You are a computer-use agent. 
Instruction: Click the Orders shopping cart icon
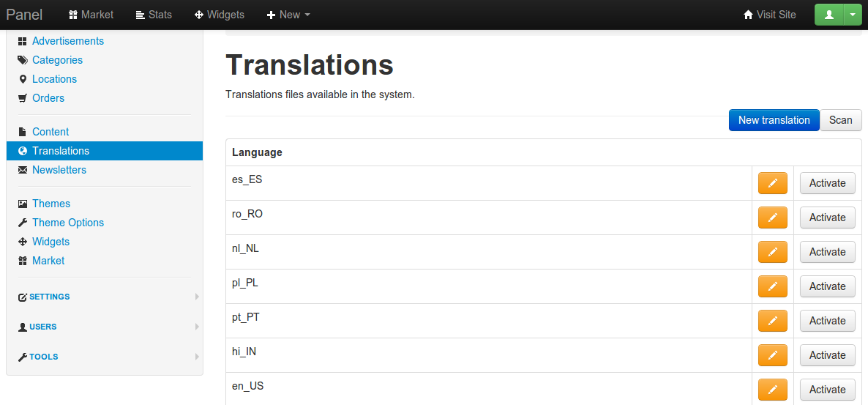23,98
